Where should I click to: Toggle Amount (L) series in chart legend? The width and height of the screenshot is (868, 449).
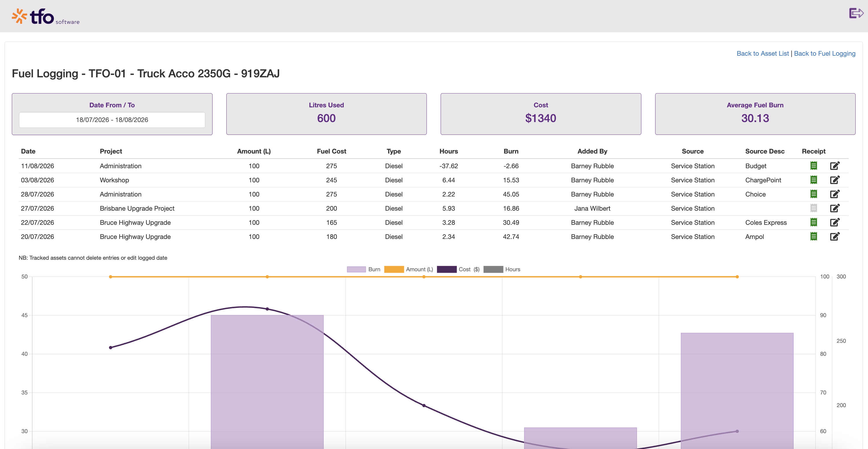click(408, 269)
